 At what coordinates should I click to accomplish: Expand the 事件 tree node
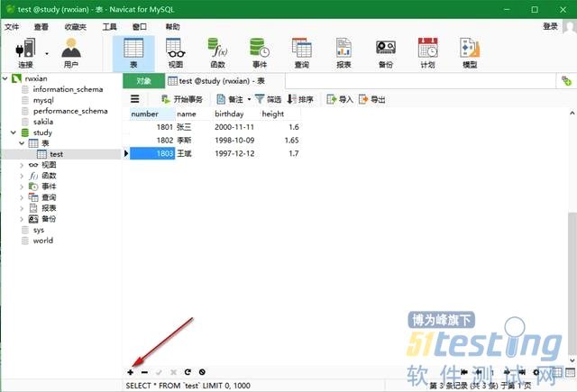coord(22,187)
